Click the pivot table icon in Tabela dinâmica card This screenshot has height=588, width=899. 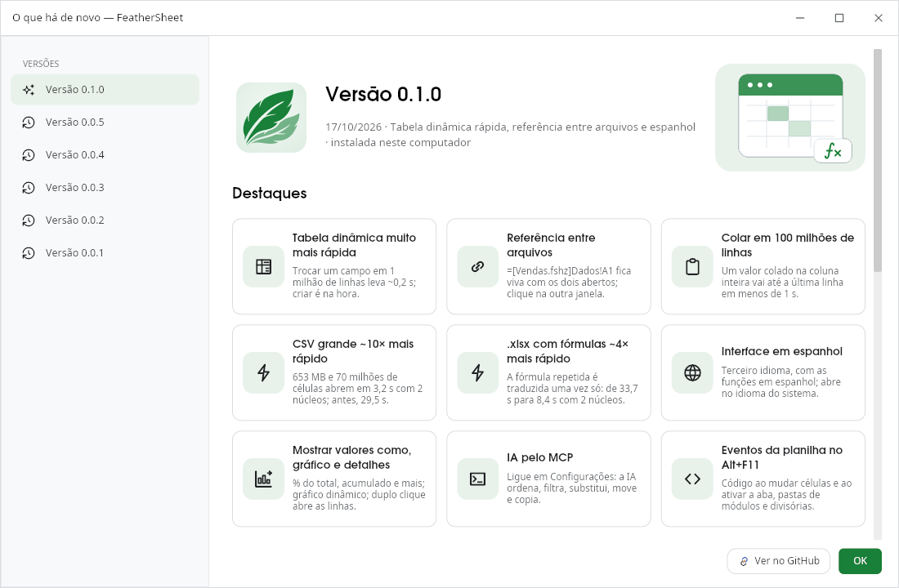[264, 266]
